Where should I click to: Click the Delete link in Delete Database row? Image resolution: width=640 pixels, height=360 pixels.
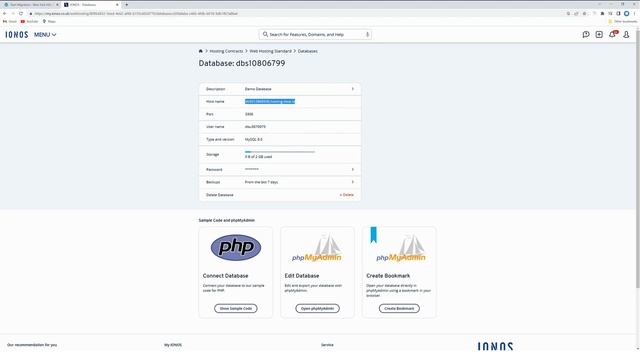pyautogui.click(x=347, y=195)
